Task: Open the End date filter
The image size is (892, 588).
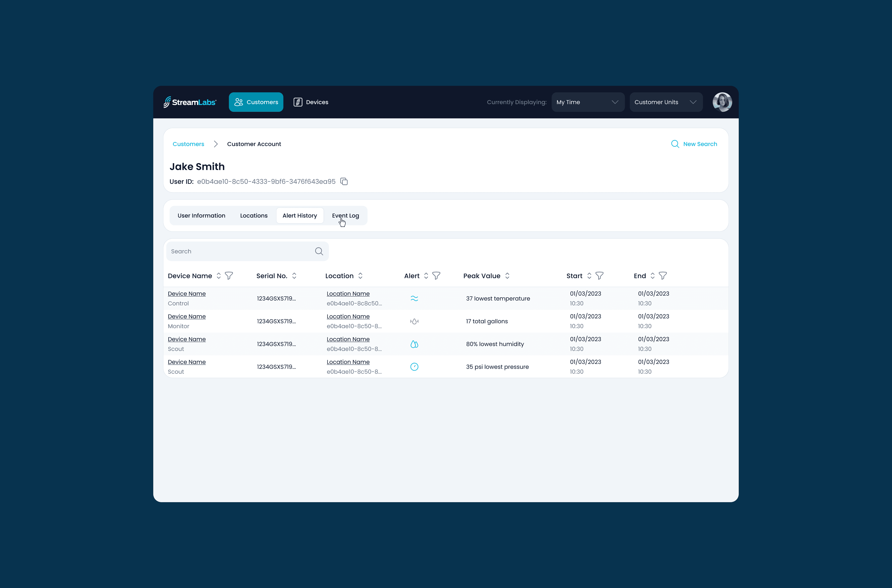Action: [x=662, y=276]
